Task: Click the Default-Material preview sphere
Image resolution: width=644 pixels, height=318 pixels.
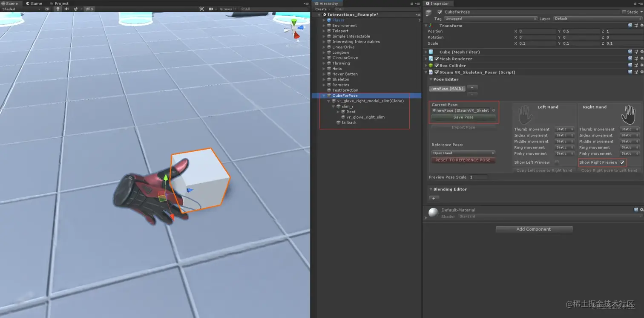Action: click(x=434, y=213)
